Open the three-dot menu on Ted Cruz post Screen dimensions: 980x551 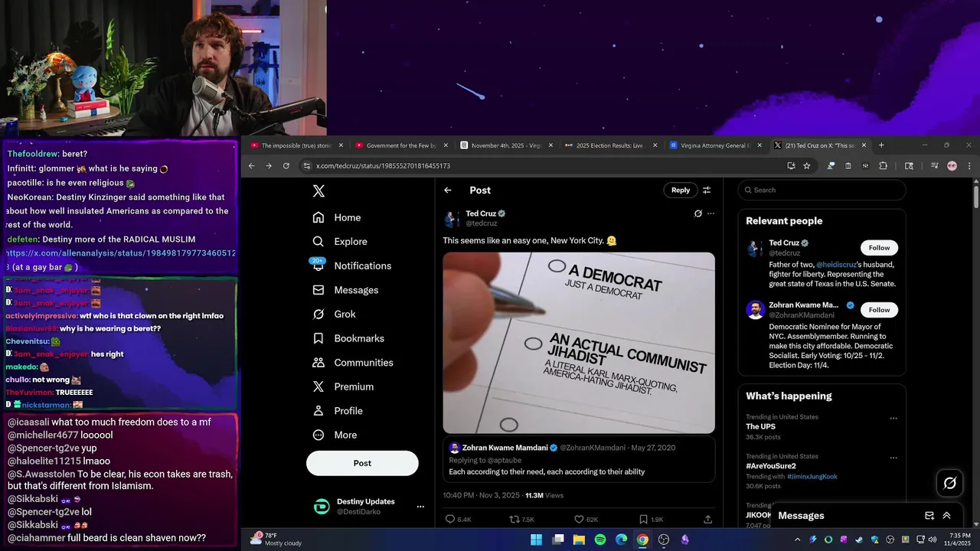710,214
